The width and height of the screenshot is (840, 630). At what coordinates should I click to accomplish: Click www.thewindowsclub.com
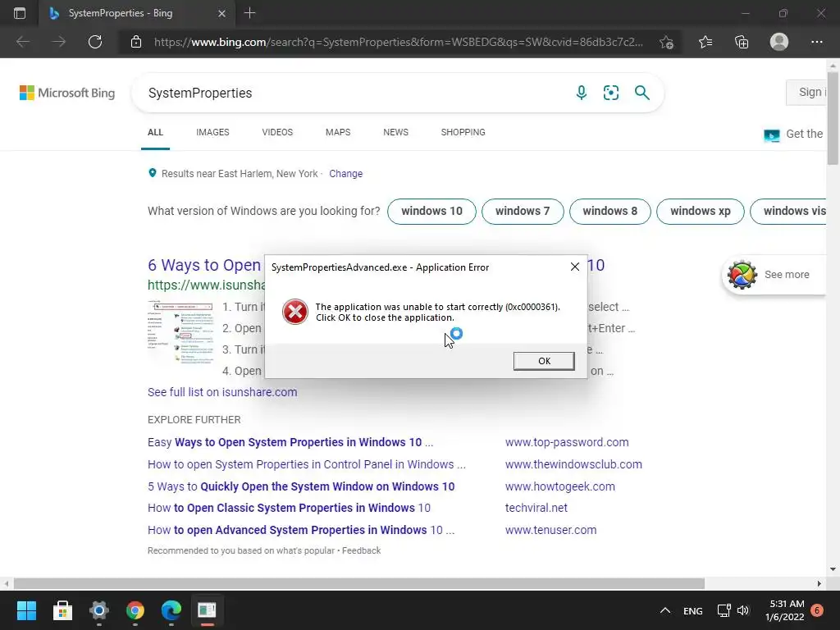point(573,464)
